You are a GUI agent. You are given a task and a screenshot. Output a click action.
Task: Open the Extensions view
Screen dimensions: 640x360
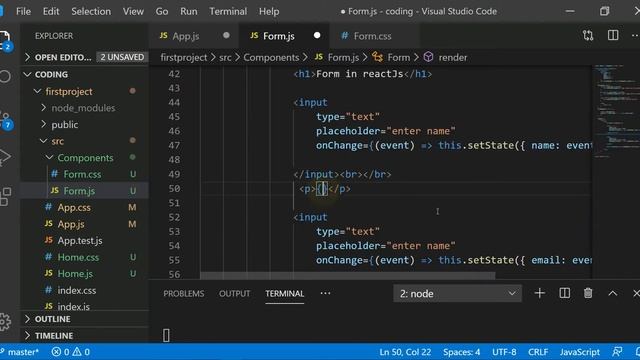click(x=5, y=196)
